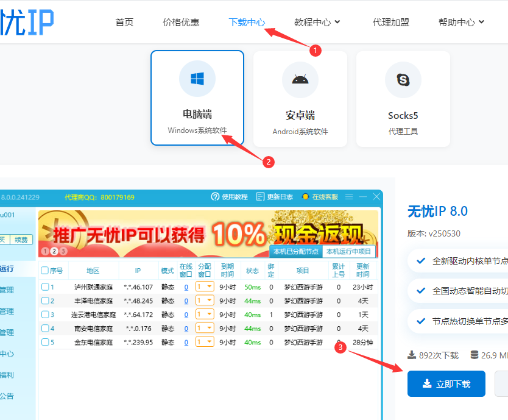Viewport: 508px width, 420px height.
Task: Check the box for row 1 泸州联通家庭
Action: 45,287
